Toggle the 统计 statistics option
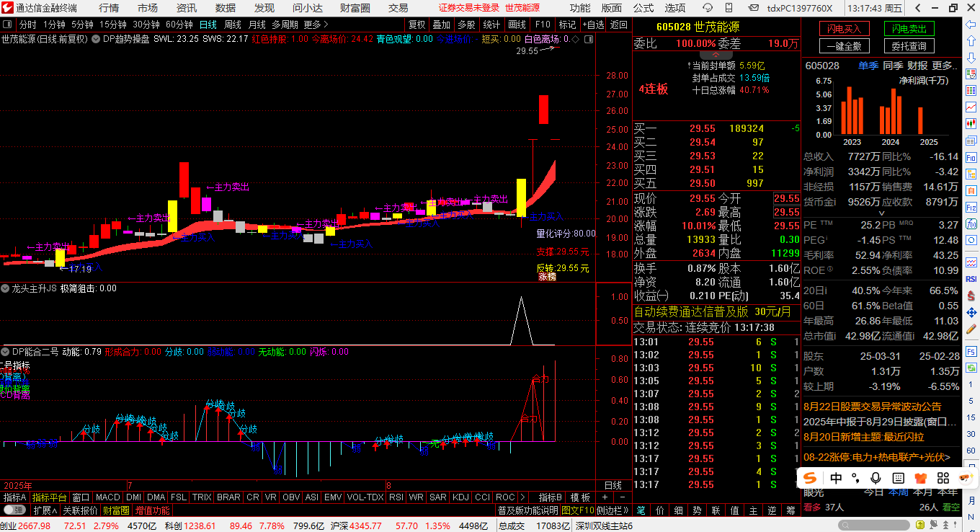The width and height of the screenshot is (980, 532). [x=491, y=25]
